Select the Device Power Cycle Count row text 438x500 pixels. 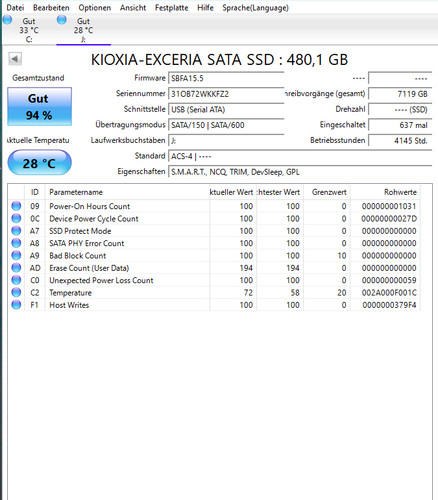[x=94, y=219]
